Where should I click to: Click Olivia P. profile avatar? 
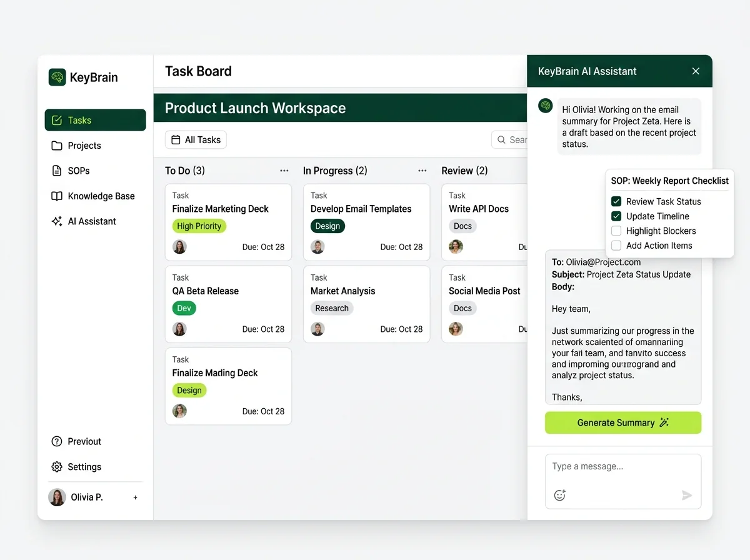tap(57, 497)
